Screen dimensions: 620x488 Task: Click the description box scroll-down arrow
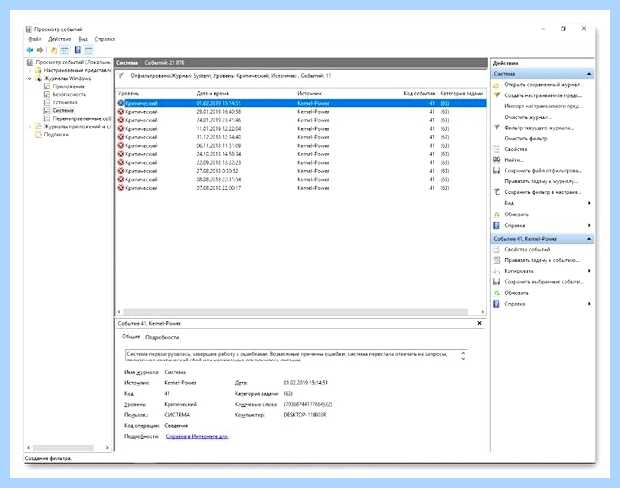click(x=463, y=358)
